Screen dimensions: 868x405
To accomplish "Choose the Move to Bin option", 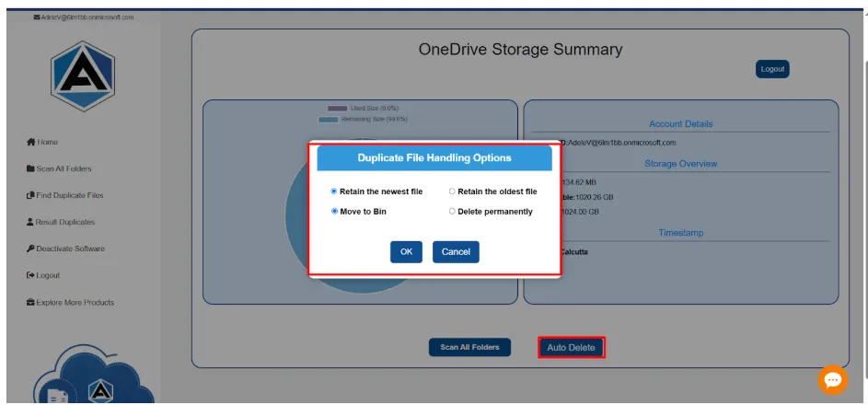I will [334, 212].
